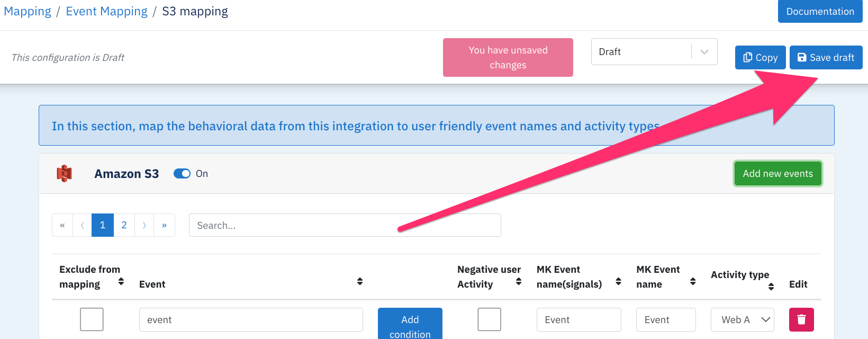Sort by Negative user Activity column

519,281
